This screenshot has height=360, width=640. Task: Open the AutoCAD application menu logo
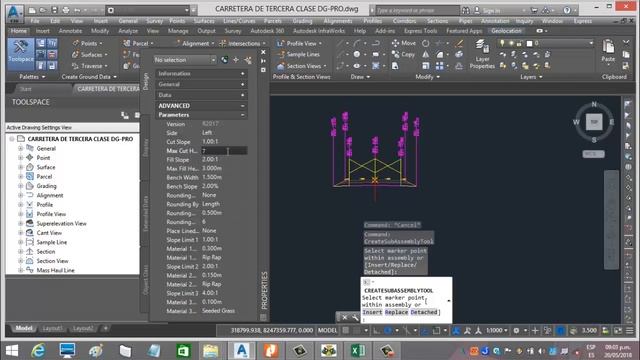pos(15,12)
